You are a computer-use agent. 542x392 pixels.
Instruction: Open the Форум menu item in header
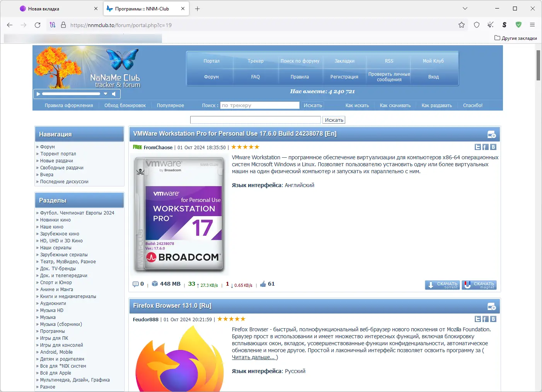click(211, 77)
